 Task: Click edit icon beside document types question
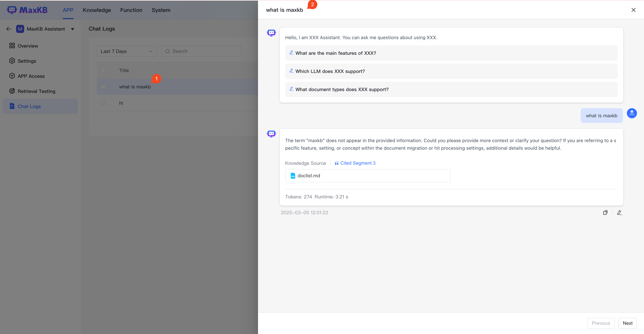[x=291, y=89]
